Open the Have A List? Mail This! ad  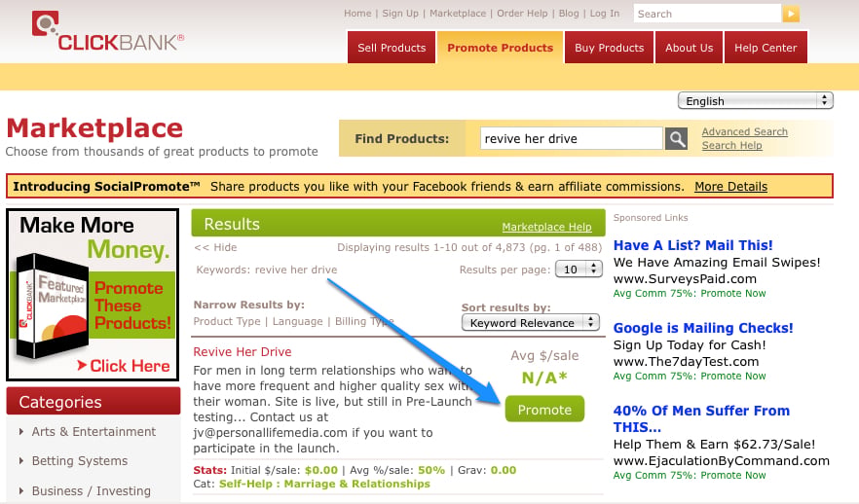[x=693, y=245]
